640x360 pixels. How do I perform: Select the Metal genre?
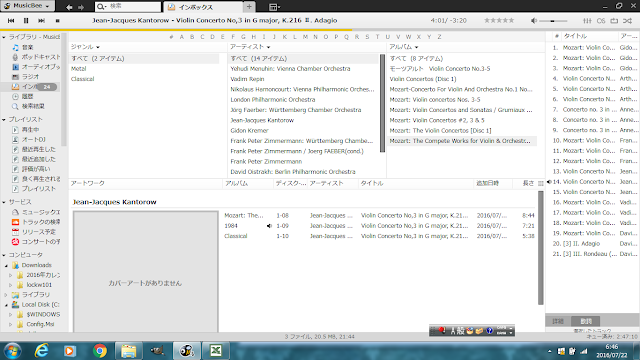coord(78,69)
